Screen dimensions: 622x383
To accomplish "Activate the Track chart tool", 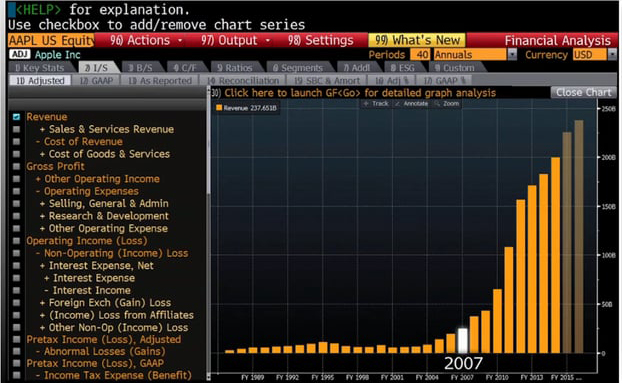I will tap(376, 103).
